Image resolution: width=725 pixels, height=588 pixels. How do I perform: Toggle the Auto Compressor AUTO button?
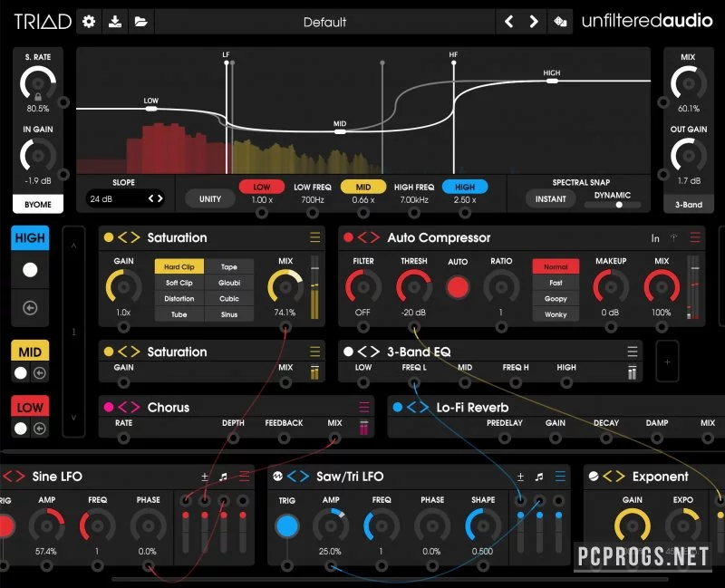[x=458, y=287]
